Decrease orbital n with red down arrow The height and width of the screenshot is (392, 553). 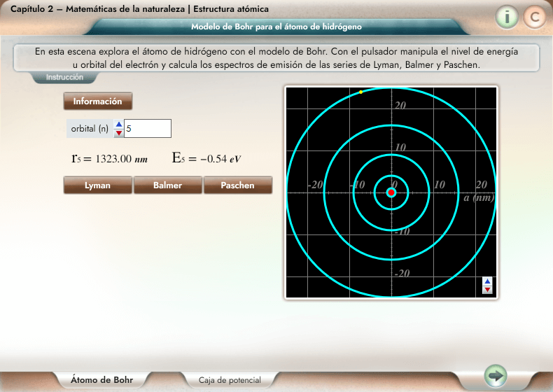point(119,133)
